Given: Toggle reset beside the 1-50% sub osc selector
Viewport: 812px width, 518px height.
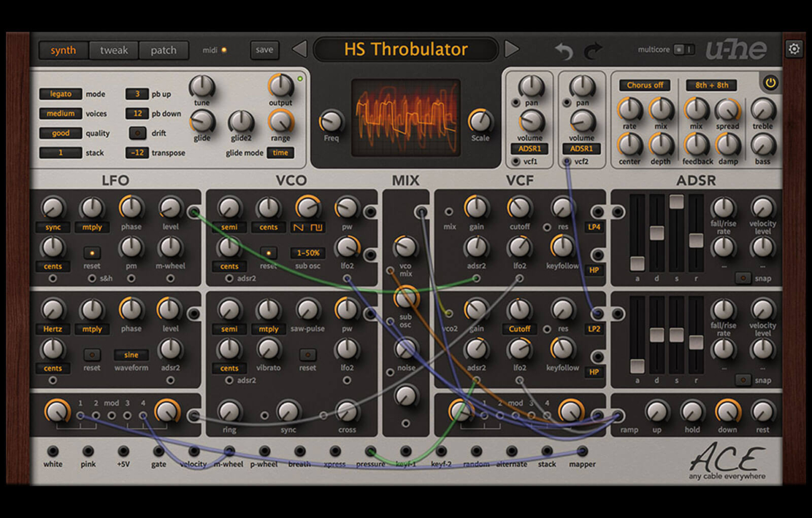Looking at the screenshot, I should (269, 253).
